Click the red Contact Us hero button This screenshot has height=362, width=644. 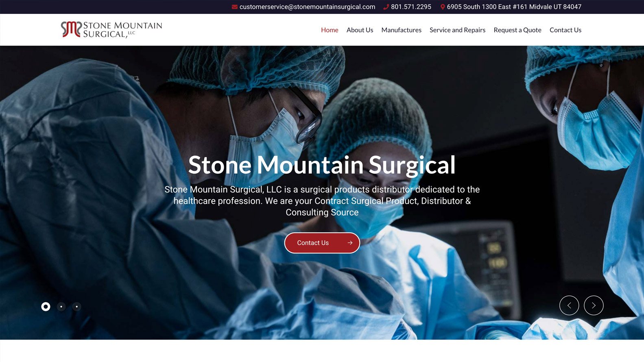(x=322, y=243)
